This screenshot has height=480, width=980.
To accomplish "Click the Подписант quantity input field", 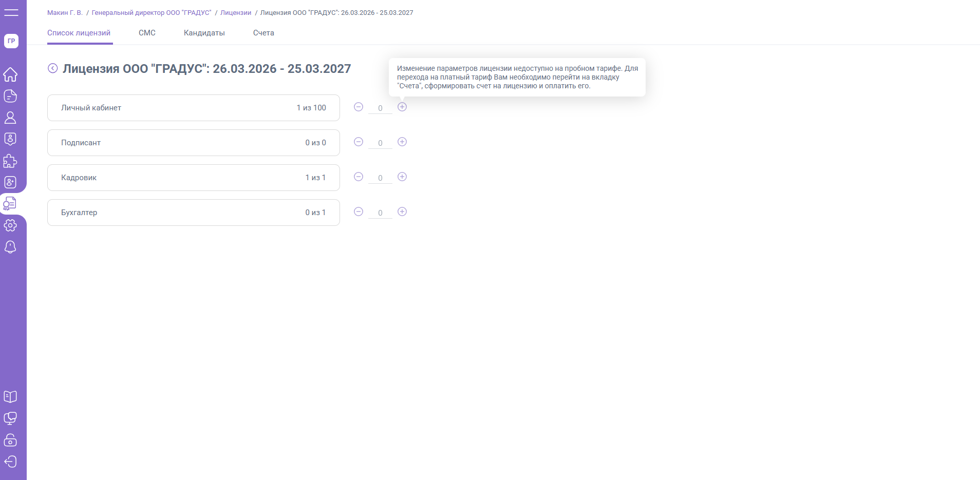I will coord(380,143).
